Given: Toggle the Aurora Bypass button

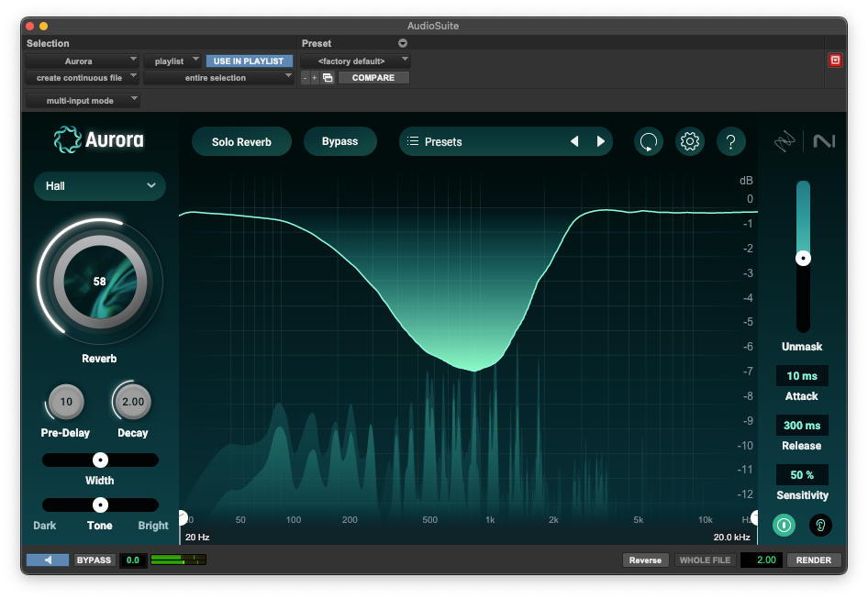Looking at the screenshot, I should pos(339,141).
